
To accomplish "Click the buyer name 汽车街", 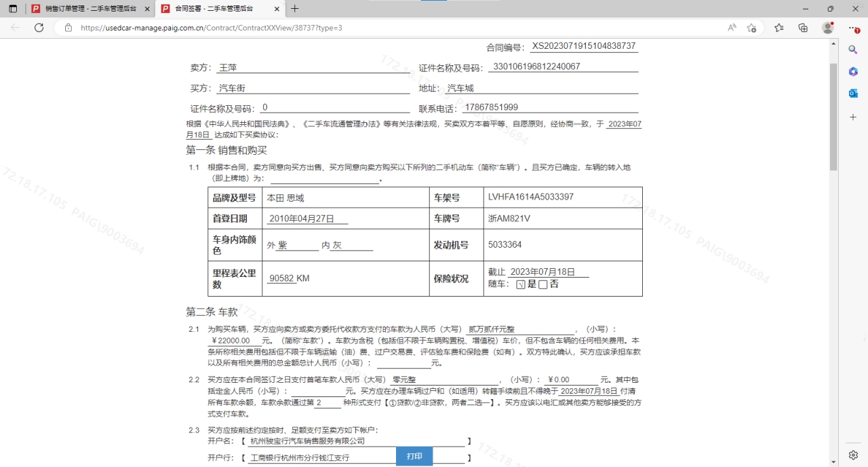I will coord(232,88).
